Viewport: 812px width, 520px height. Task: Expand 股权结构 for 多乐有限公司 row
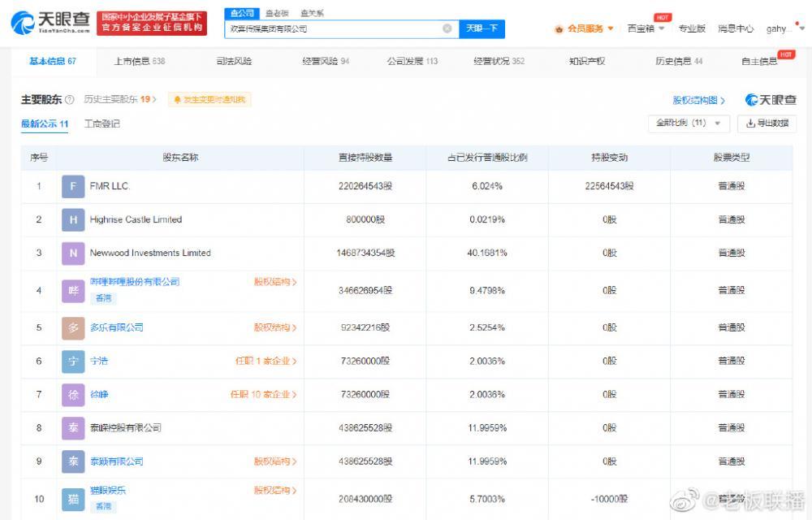pyautogui.click(x=275, y=327)
